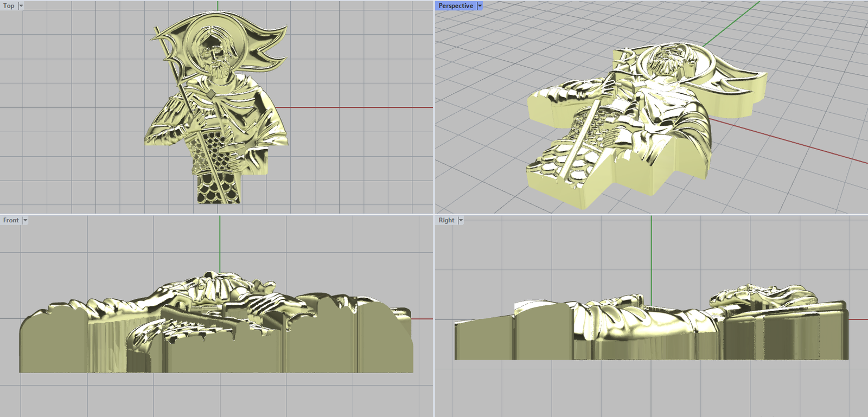Click the divider between Top and Front viewports
Image resolution: width=868 pixels, height=417 pixels.
click(x=217, y=214)
